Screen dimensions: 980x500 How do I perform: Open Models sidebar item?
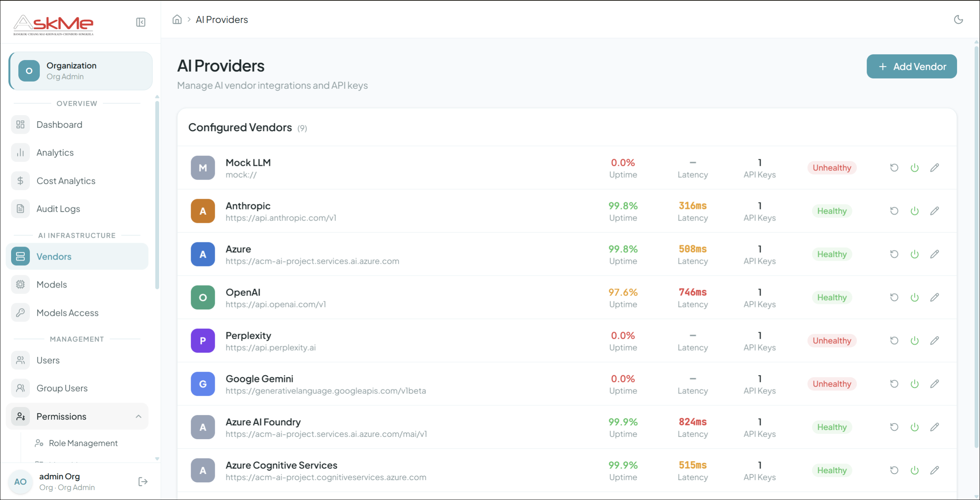tap(77, 284)
